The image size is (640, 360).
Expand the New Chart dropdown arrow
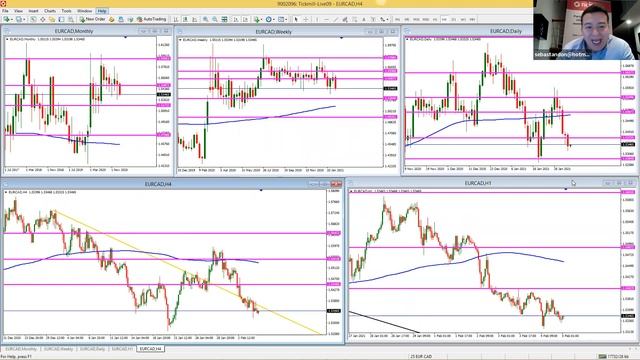point(11,19)
